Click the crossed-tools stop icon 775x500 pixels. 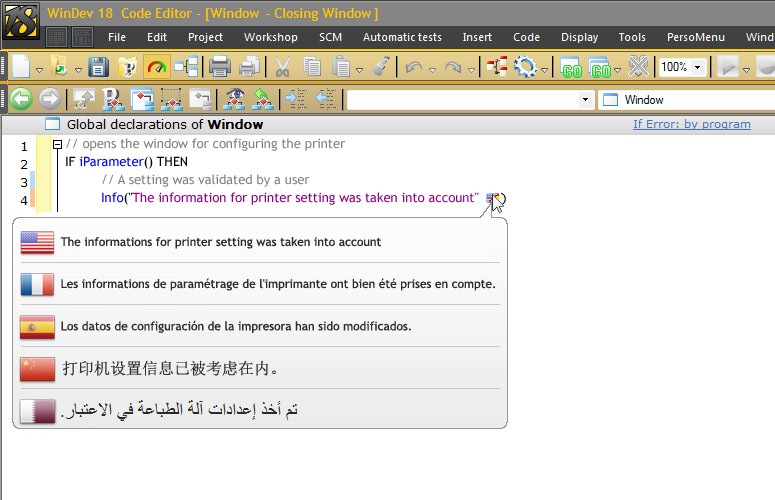pyautogui.click(x=638, y=67)
